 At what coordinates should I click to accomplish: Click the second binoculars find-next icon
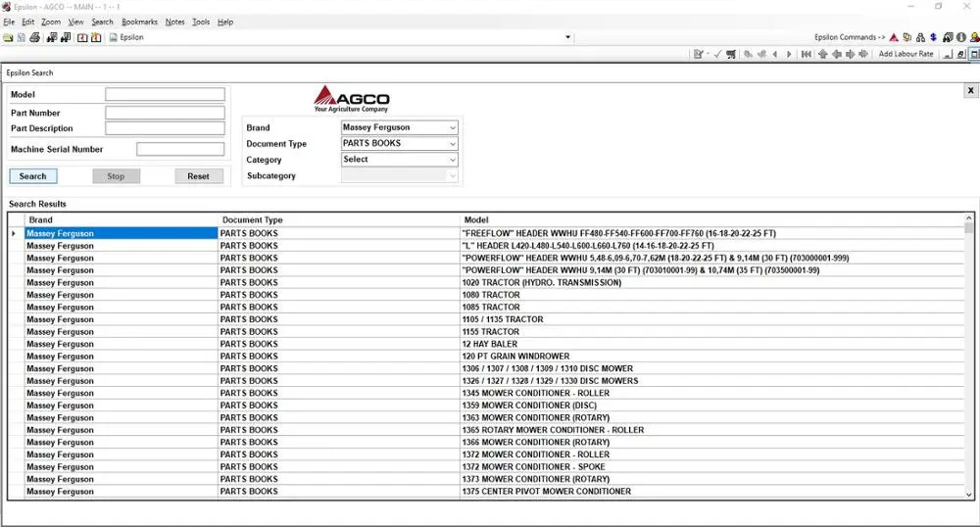coord(66,37)
